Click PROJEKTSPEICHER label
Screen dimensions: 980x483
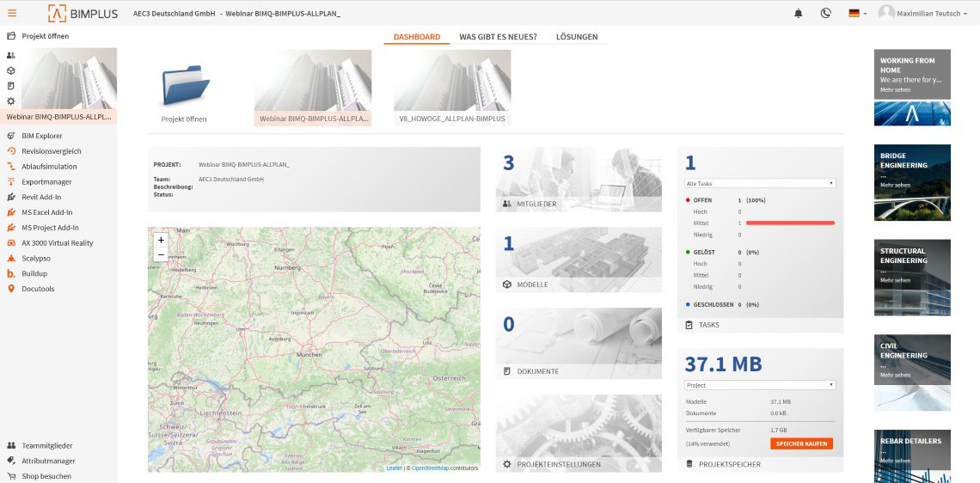click(730, 464)
